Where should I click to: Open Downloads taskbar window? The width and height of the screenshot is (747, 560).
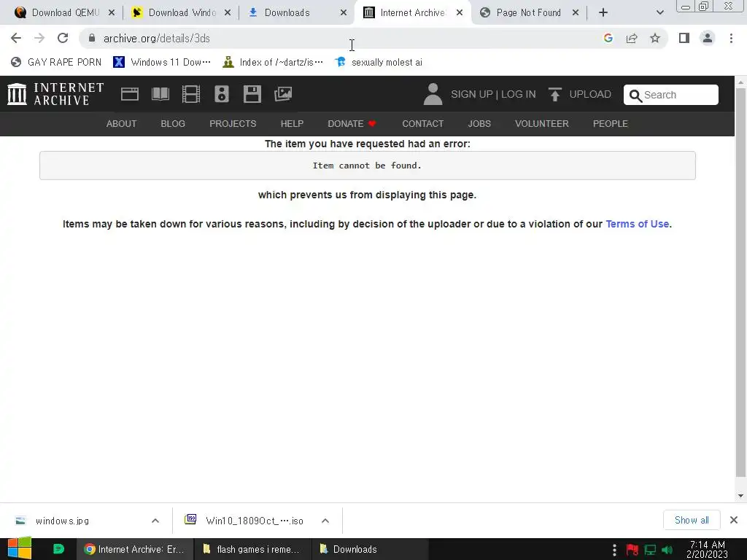(370, 549)
